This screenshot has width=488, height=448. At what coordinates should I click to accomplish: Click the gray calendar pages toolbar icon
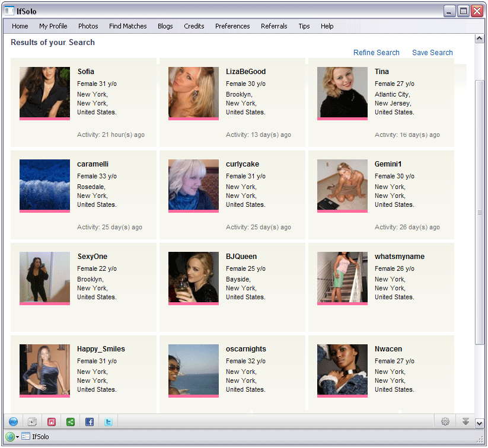(x=33, y=421)
